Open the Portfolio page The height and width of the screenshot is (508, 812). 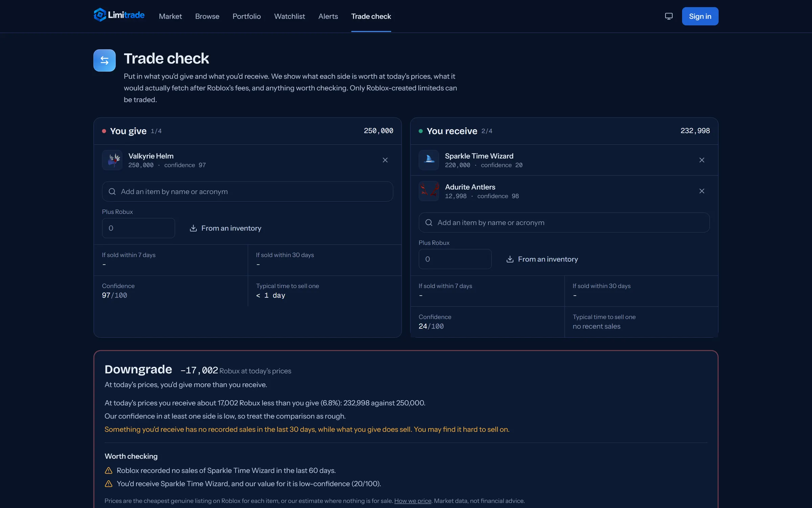coord(247,16)
